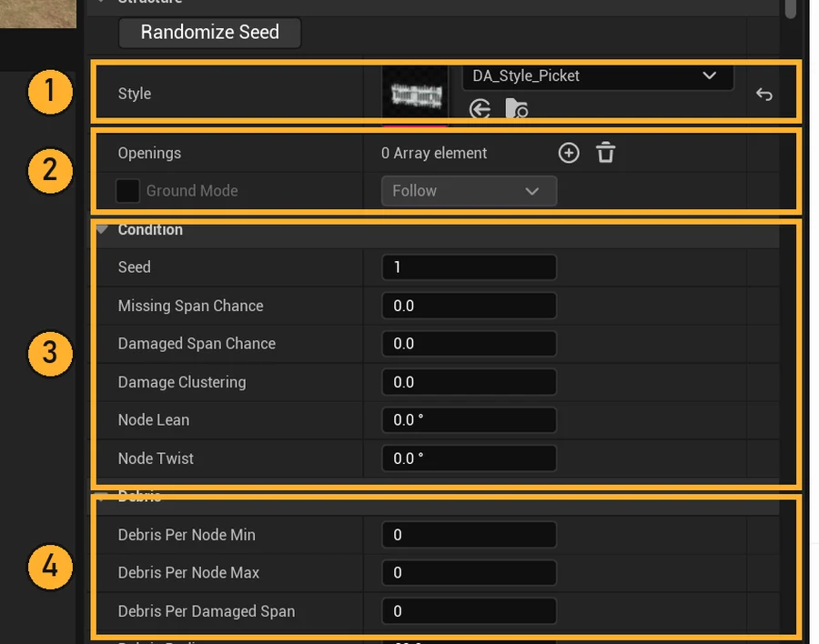This screenshot has height=644, width=819.
Task: Select the Debris Per Node Min label
Action: pyautogui.click(x=187, y=535)
